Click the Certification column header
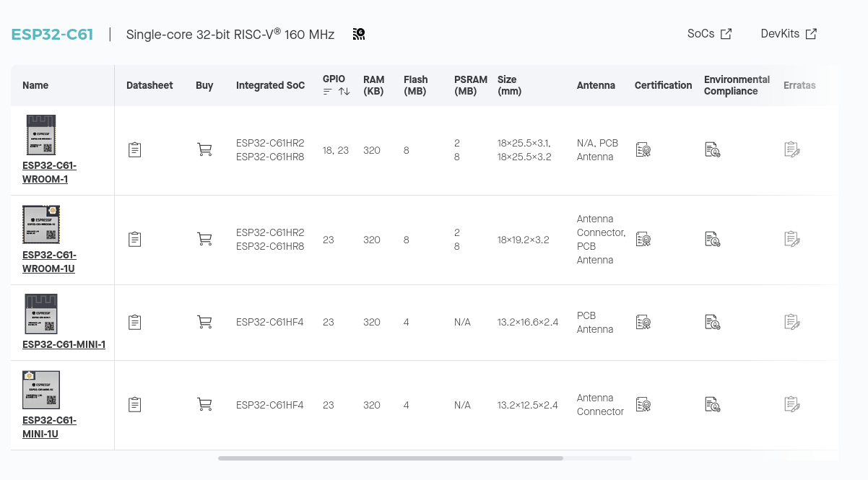The image size is (868, 480). click(663, 85)
